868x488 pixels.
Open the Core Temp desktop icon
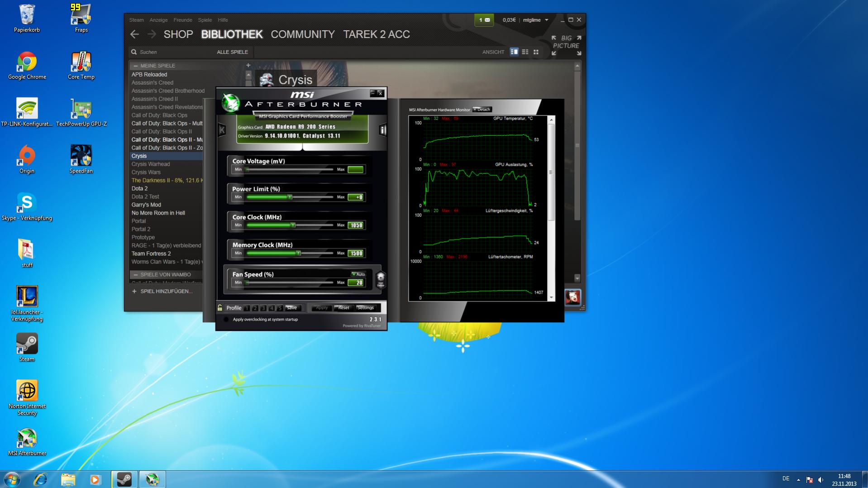81,66
